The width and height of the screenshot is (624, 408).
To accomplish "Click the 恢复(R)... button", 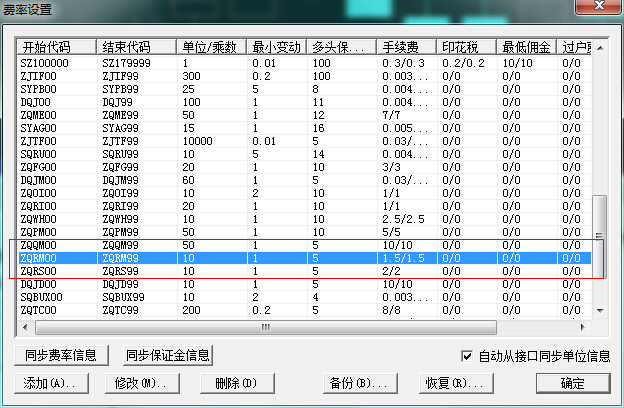I will (456, 383).
